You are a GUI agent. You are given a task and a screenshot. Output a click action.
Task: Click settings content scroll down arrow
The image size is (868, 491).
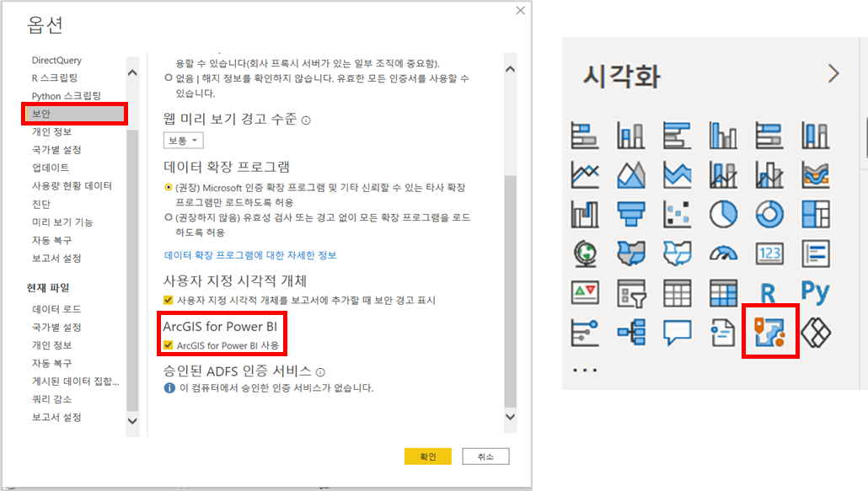click(x=511, y=417)
